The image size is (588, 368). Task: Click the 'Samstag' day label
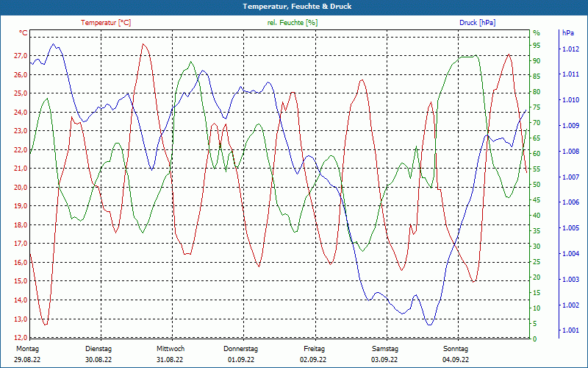pyautogui.click(x=385, y=349)
